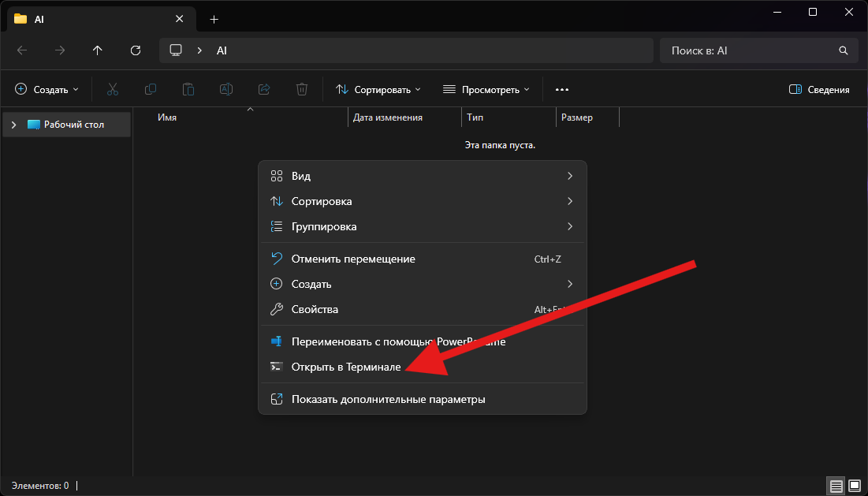Screen dimensions: 868x496
Task: Choose Открыть в Терминале
Action: [x=423, y=367]
